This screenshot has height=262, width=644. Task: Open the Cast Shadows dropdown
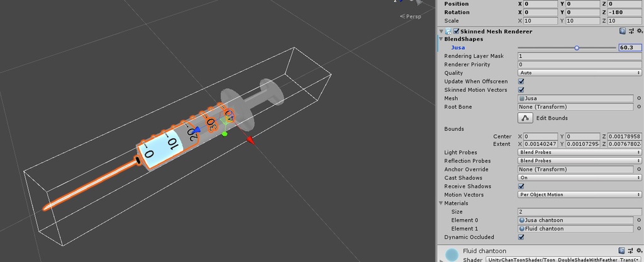[x=579, y=178]
